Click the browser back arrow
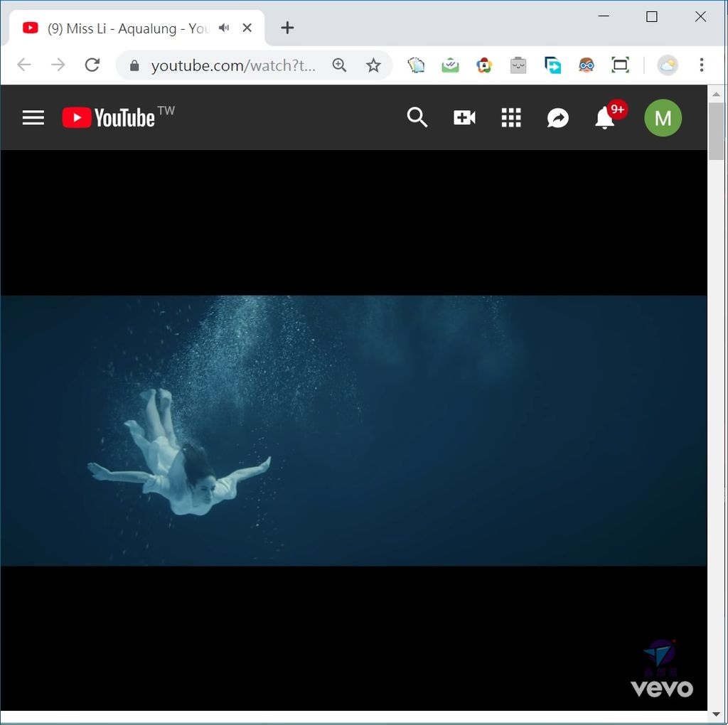 coord(24,65)
